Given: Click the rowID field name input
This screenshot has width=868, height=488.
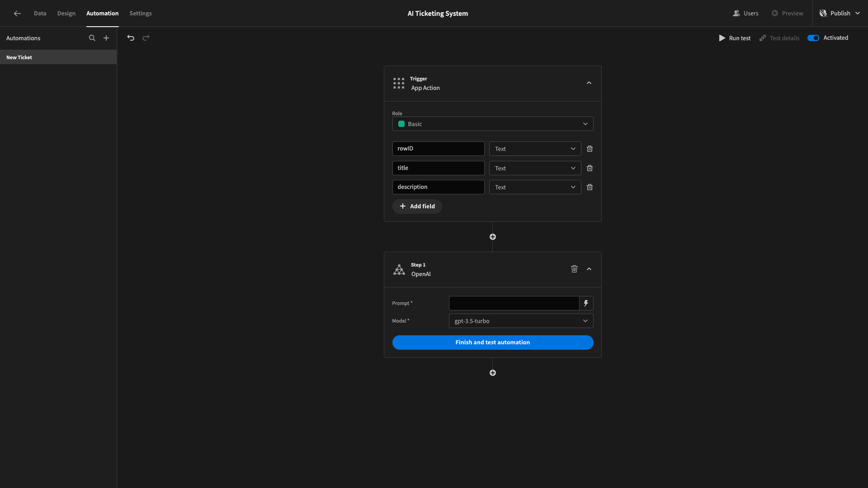Looking at the screenshot, I should click(438, 149).
